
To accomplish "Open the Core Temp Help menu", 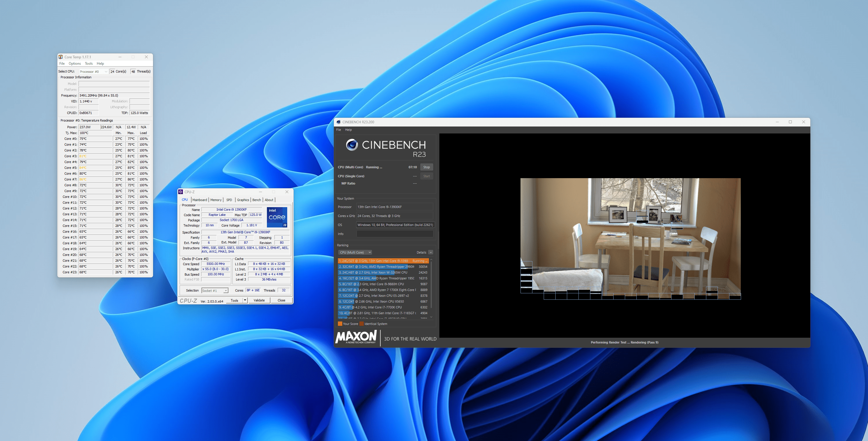I will (100, 64).
